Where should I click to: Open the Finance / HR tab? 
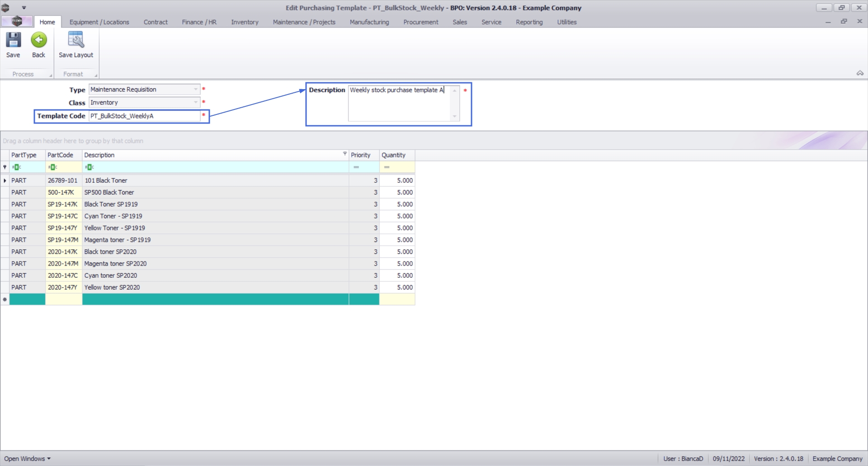coord(199,22)
